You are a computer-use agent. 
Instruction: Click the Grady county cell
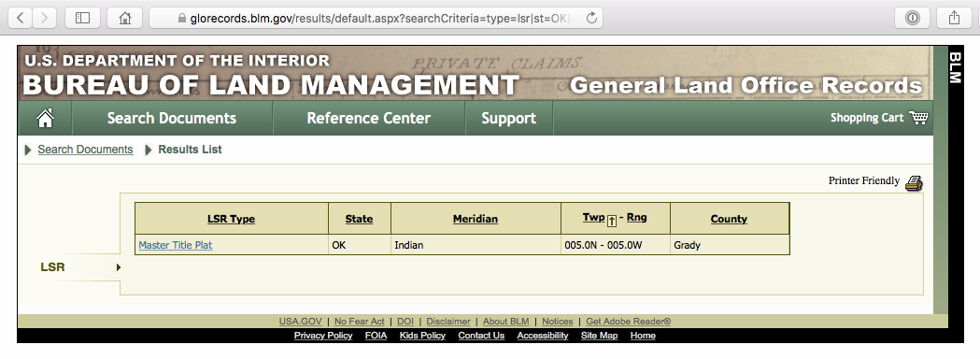coord(730,245)
